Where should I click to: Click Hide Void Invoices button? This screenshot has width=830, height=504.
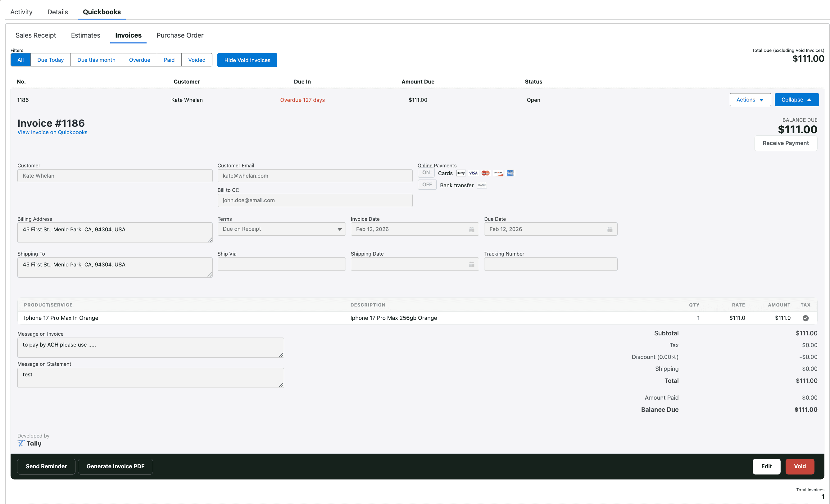pos(247,60)
